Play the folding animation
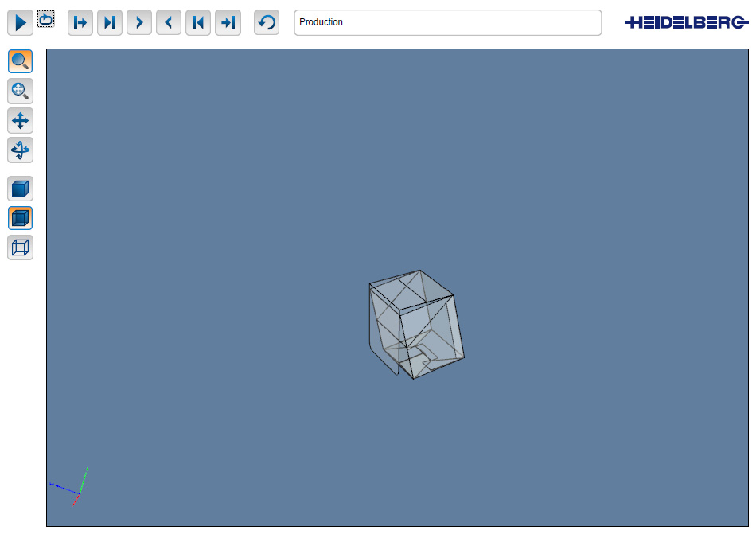 20,22
